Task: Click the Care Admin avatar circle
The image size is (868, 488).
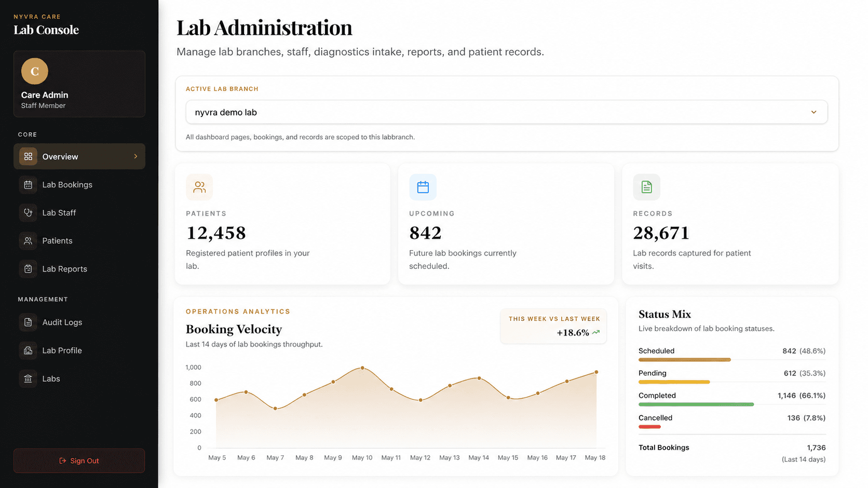Action: tap(35, 71)
